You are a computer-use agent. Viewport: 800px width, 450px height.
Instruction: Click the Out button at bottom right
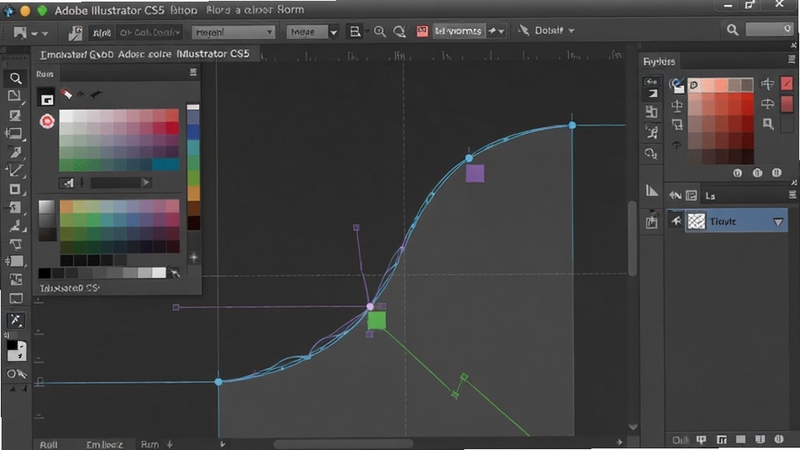(680, 440)
